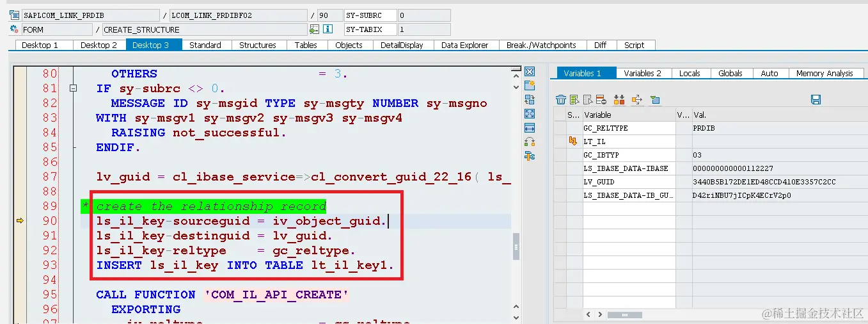
Task: Click the line 93 INSERT statement
Action: [x=245, y=265]
